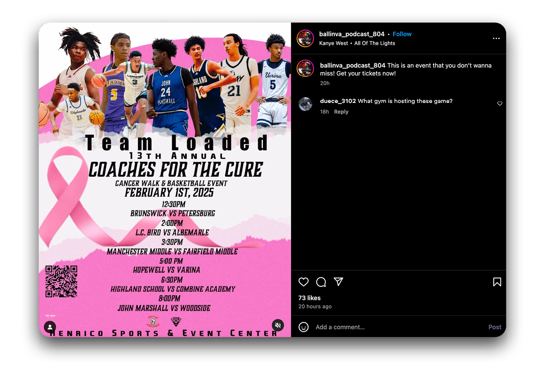The image size is (545, 392).
Task: Focus the Add a comment field
Action: click(x=398, y=327)
